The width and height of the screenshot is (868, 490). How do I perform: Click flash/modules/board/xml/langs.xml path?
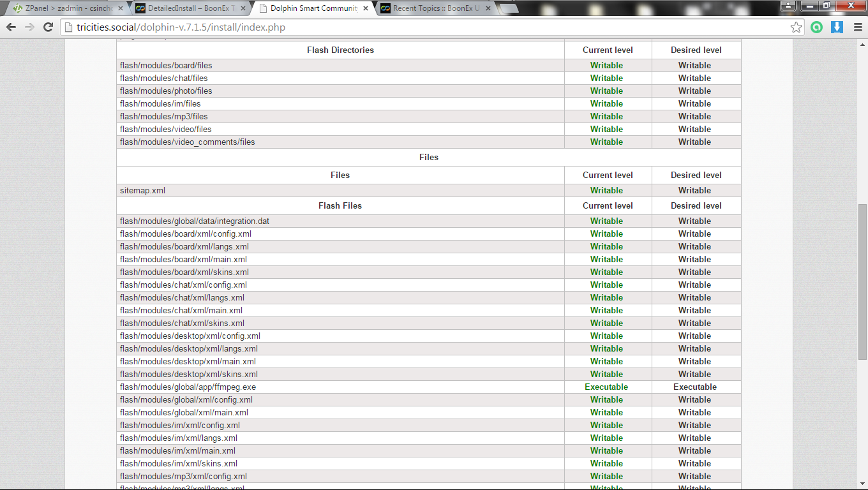pyautogui.click(x=184, y=246)
